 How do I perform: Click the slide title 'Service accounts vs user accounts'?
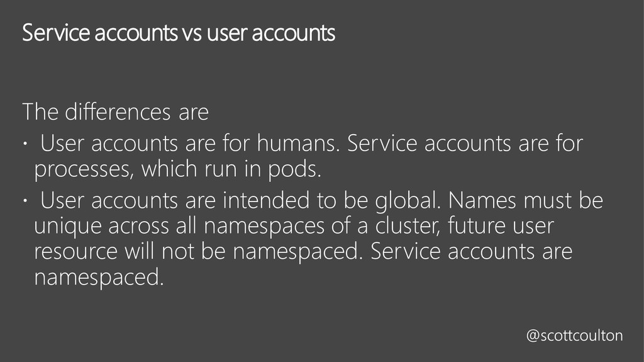[x=179, y=33]
